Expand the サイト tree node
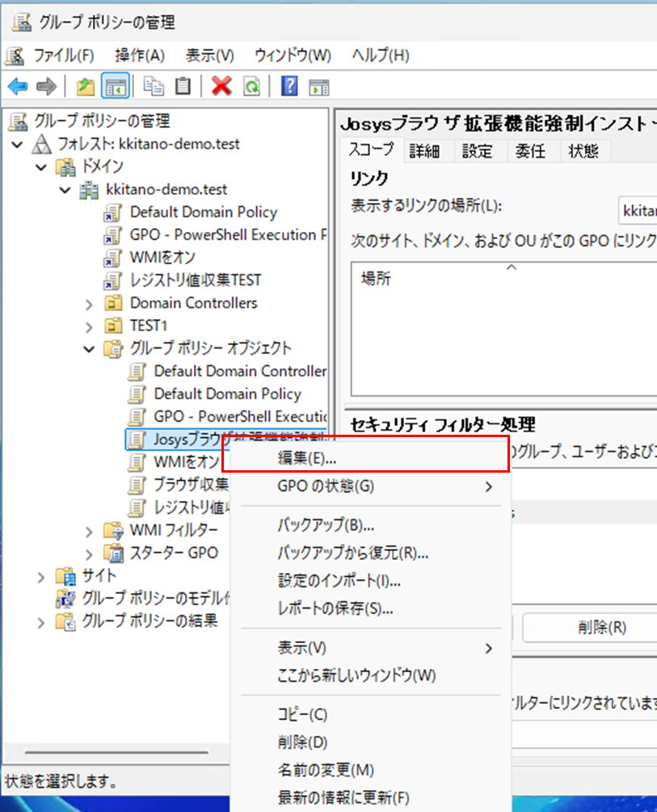The height and width of the screenshot is (812, 657). pos(41,576)
